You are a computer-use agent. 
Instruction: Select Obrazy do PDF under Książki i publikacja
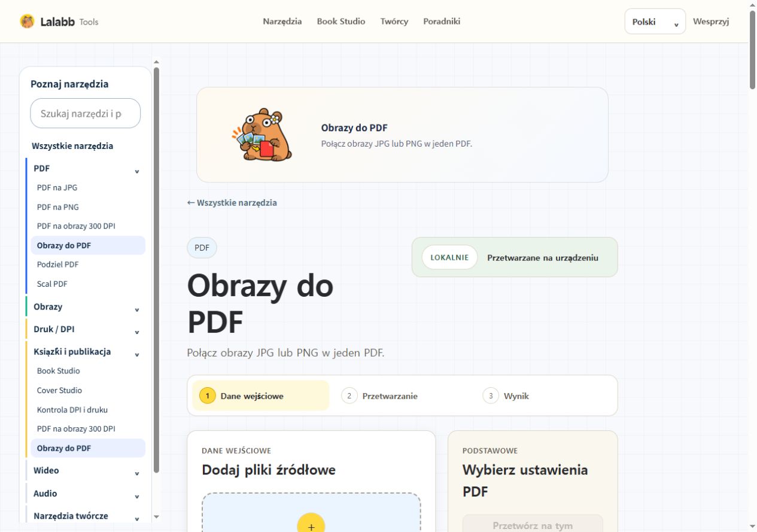click(88, 448)
